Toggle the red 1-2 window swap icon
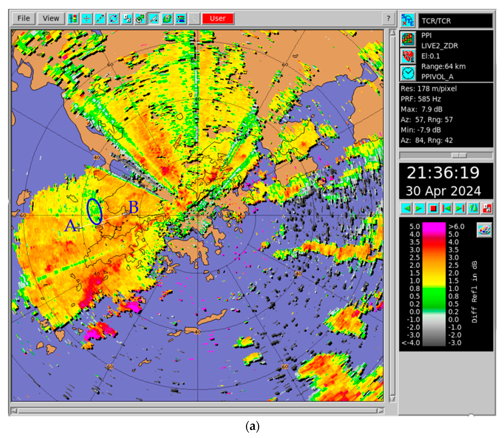Viewport: 504px width, 438px height. click(x=487, y=208)
